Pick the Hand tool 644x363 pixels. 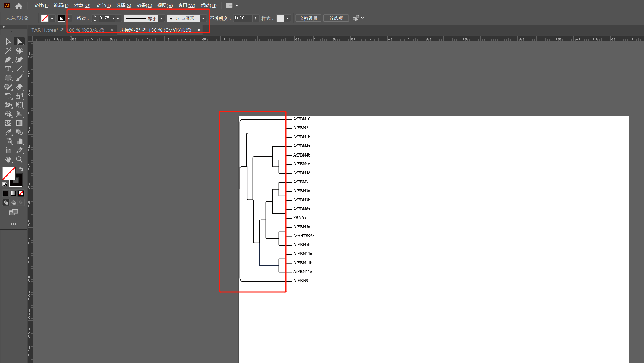8,159
